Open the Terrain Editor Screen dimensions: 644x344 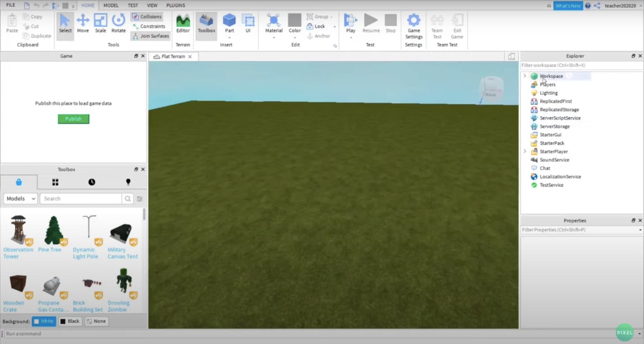[x=183, y=24]
